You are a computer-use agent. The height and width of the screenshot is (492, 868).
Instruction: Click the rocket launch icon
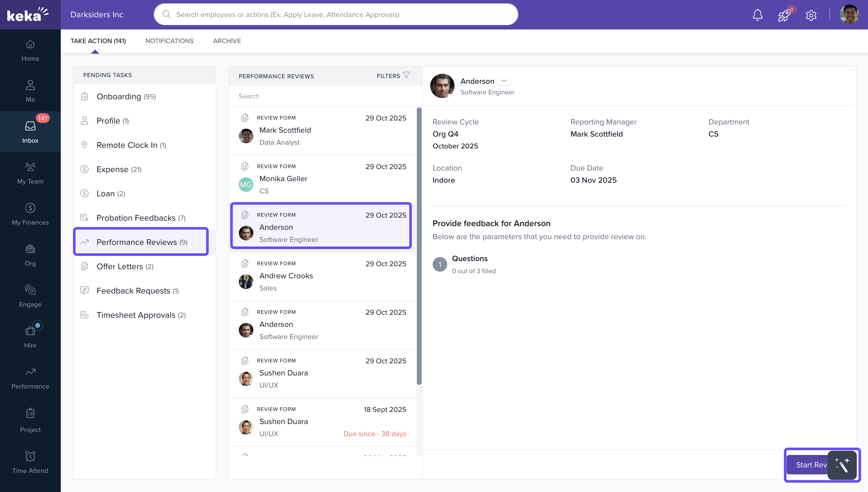pos(784,15)
